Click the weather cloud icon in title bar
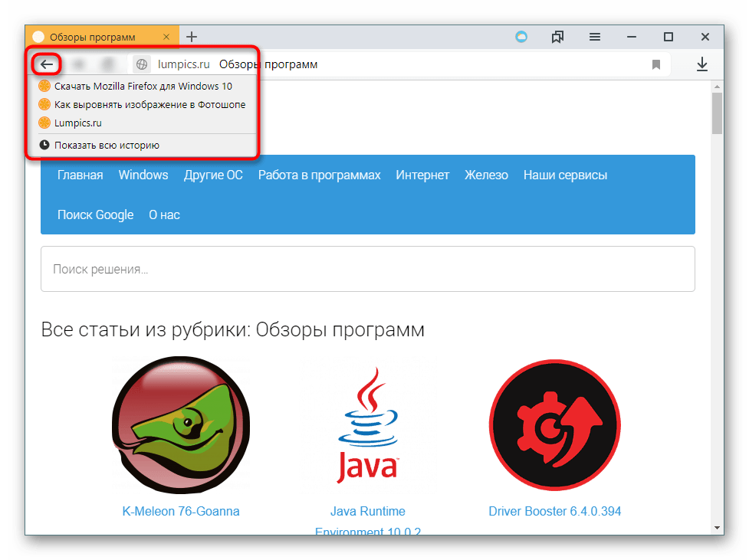 click(x=521, y=37)
